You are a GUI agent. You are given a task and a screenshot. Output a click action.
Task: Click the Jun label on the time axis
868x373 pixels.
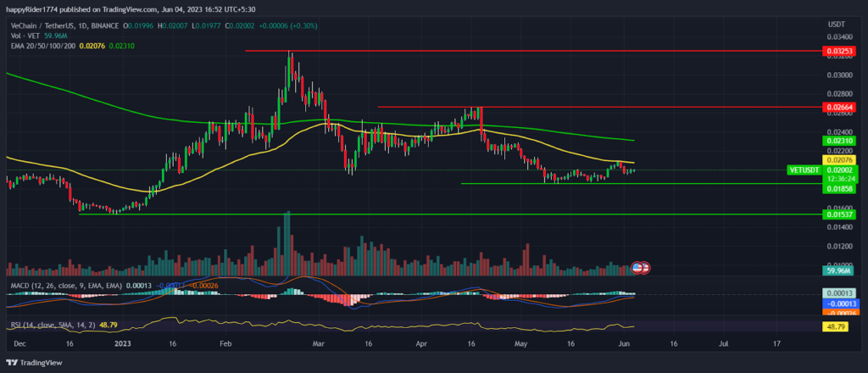[623, 343]
